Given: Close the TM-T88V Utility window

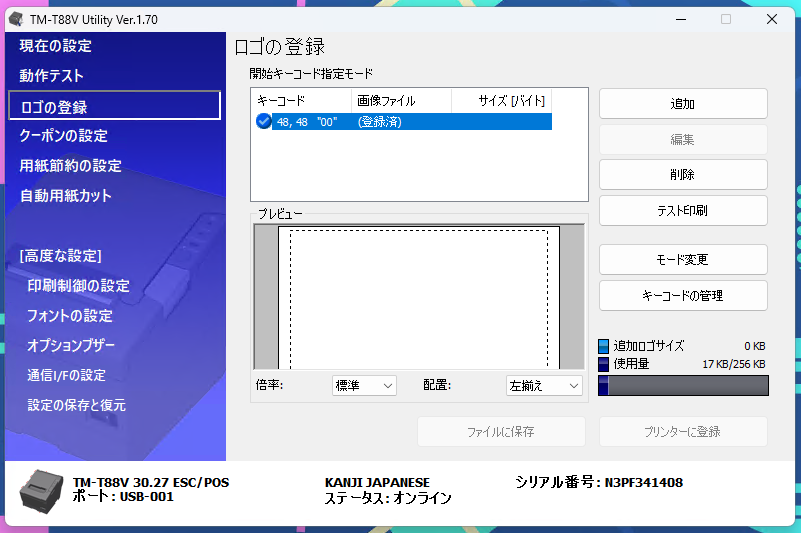Looking at the screenshot, I should point(772,19).
